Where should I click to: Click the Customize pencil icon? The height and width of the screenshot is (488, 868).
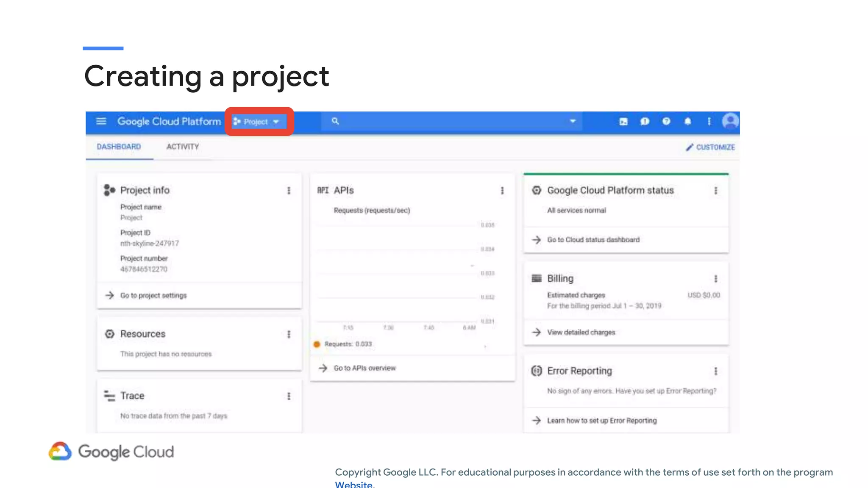coord(690,147)
